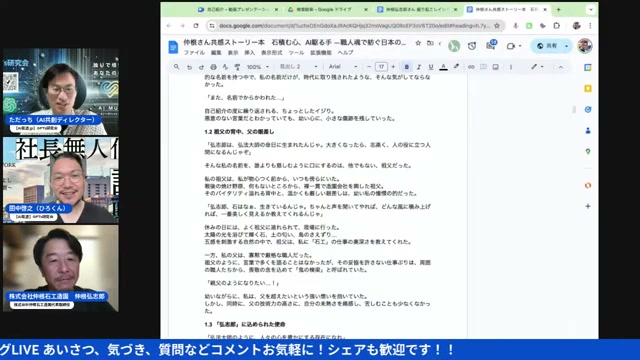Run spelling and grammar check
This screenshot has width=640, height=360.
coord(225,67)
